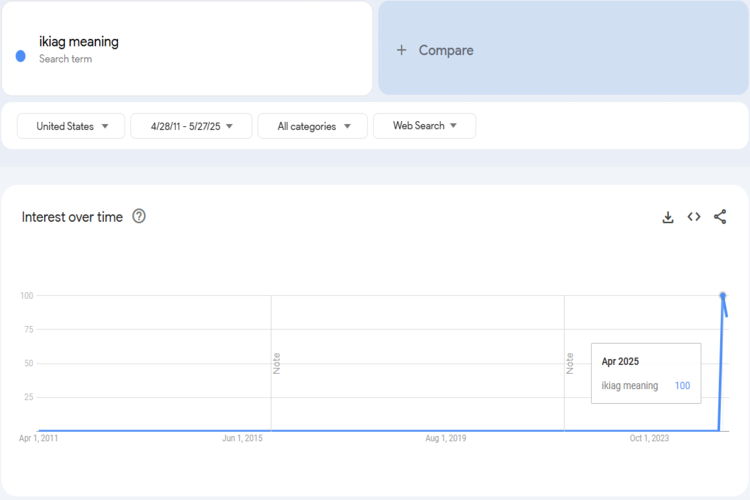
Task: Click the blue dot beside ikiag meaning
Action: tap(21, 56)
